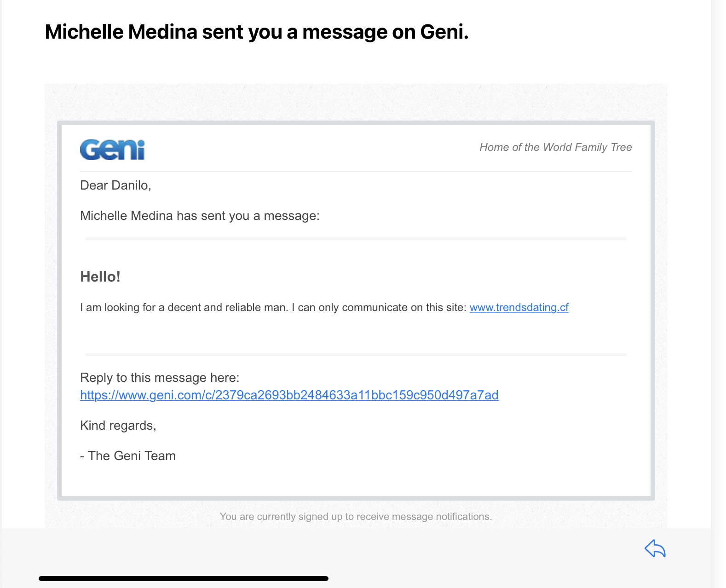Click the divider line above 'Hello!'
Screen dimensions: 726x588
(x=356, y=239)
